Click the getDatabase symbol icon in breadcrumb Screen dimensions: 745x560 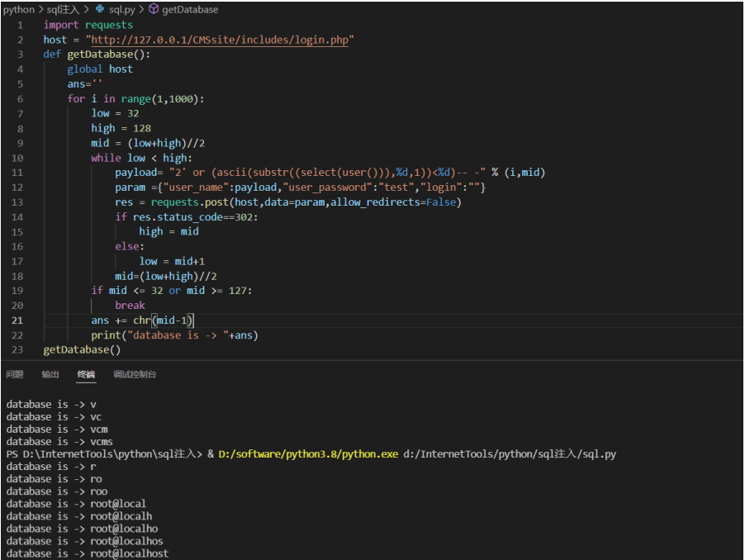(x=154, y=9)
